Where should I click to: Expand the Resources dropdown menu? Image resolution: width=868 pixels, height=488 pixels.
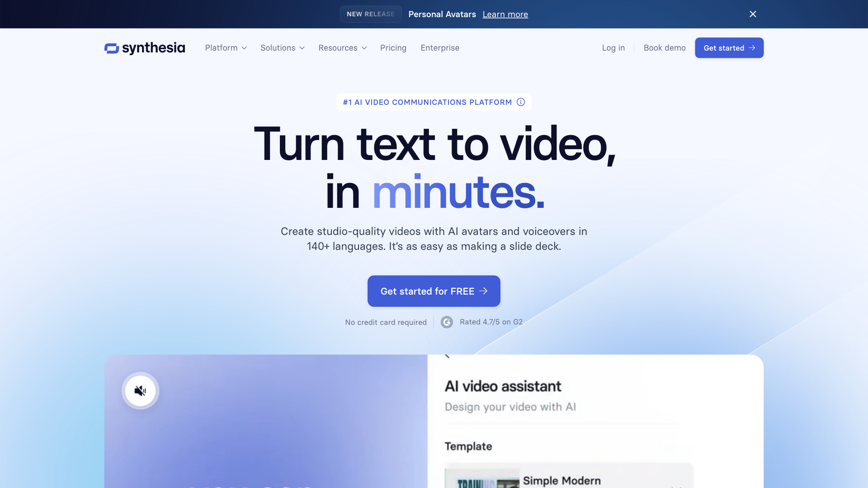[x=343, y=47]
